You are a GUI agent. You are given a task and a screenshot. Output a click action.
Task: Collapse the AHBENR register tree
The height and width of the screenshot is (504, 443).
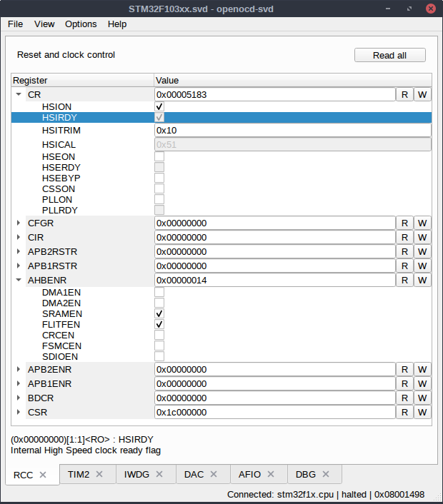[19, 280]
